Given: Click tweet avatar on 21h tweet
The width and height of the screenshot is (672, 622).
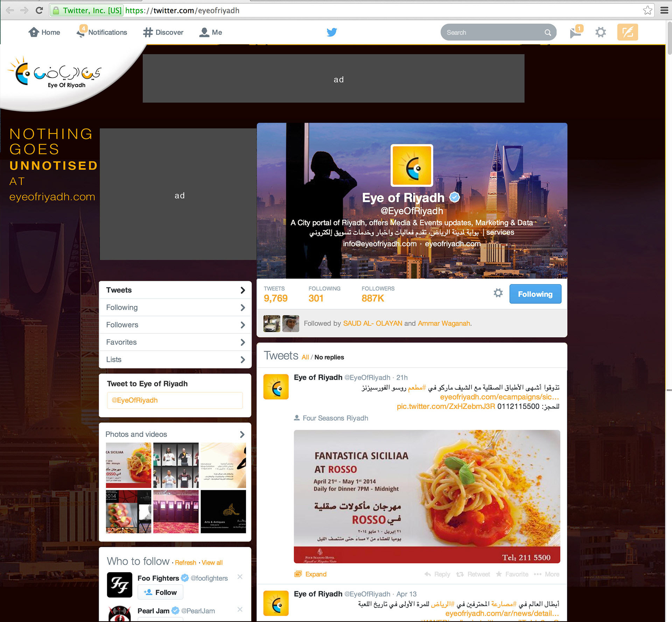Looking at the screenshot, I should [x=276, y=387].
